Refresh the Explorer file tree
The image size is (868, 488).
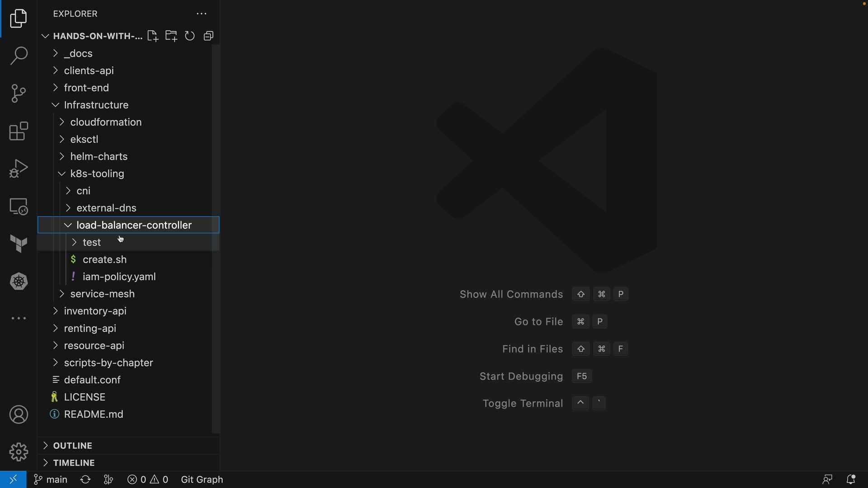pos(190,36)
